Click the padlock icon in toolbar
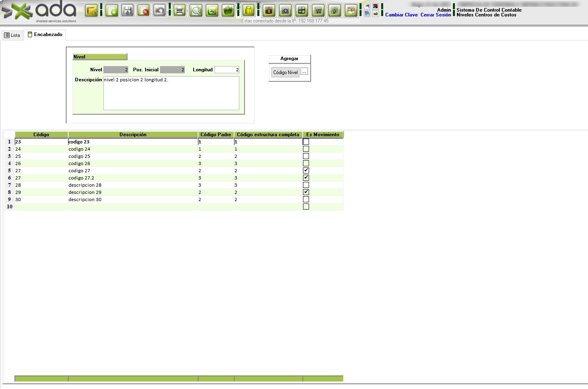Screen dimensions: 588x389 pyautogui.click(x=249, y=10)
